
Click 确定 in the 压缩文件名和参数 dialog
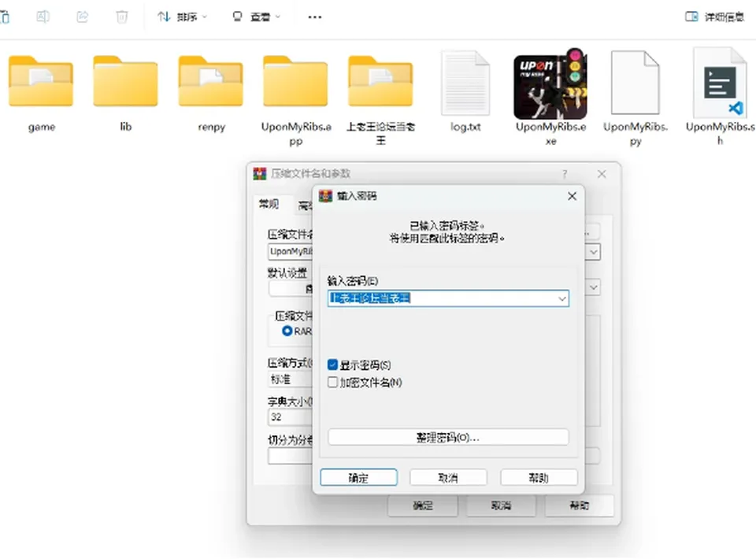point(423,505)
